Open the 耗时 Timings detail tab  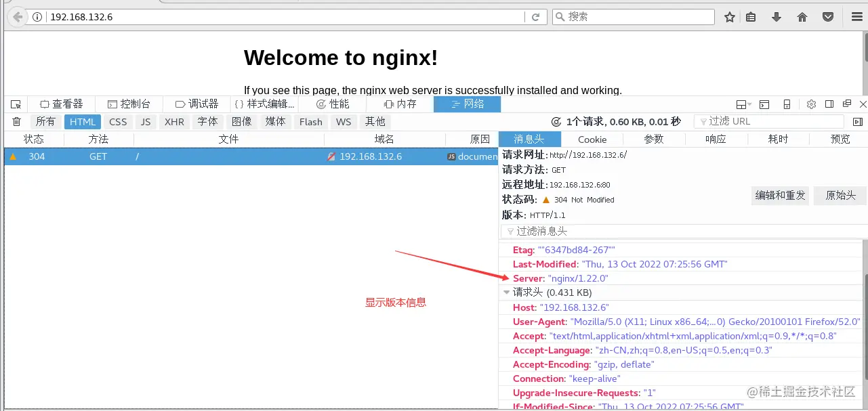[x=779, y=139]
